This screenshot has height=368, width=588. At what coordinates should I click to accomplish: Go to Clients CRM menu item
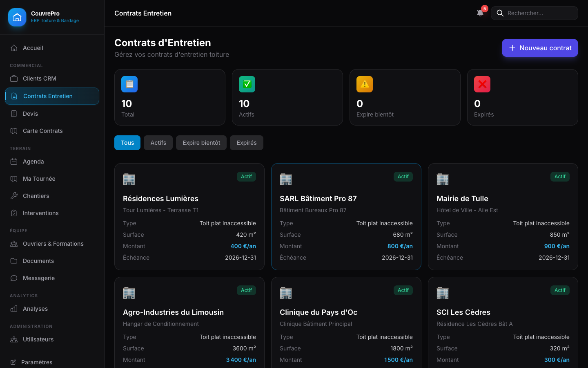pyautogui.click(x=52, y=79)
